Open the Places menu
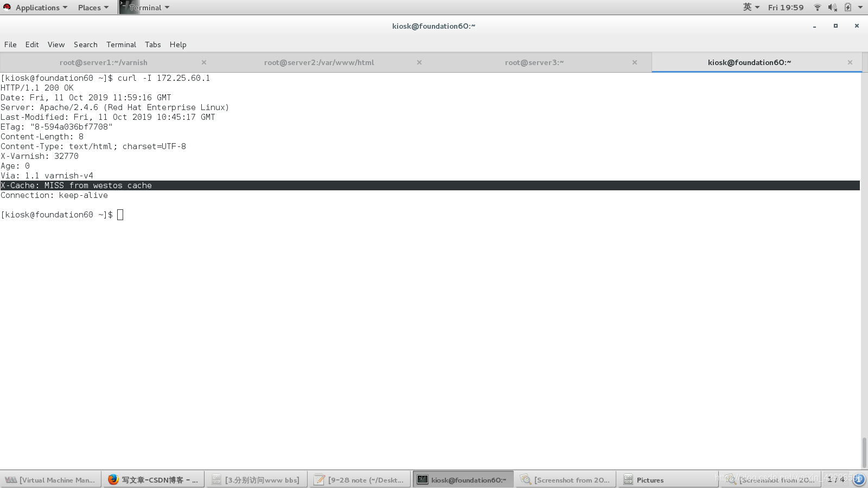Screen dimensions: 868x488 click(x=93, y=8)
